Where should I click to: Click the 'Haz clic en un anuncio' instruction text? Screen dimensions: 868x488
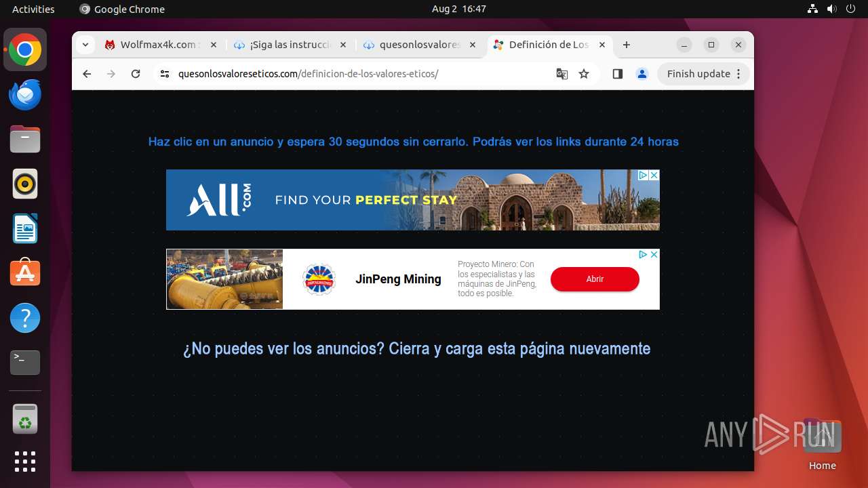(414, 142)
